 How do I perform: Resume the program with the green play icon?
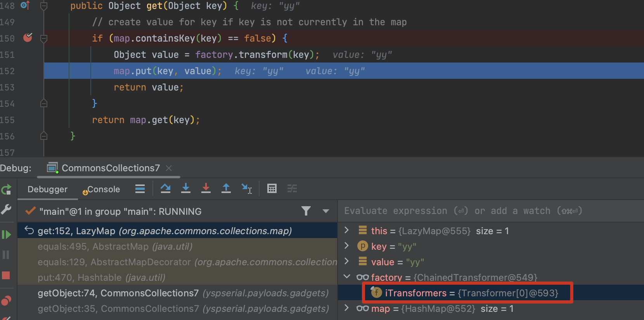coord(6,235)
